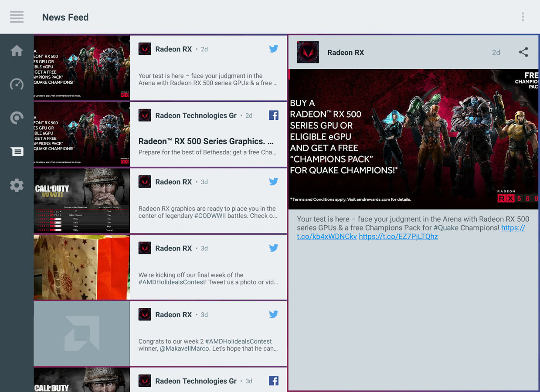
Task: Click Twitter icon on Quake Champions 2d post
Action: click(x=273, y=49)
